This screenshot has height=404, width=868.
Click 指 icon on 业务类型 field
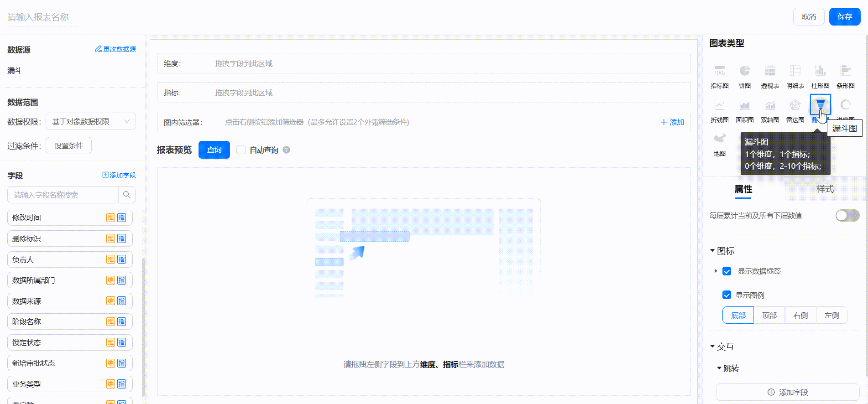click(x=121, y=384)
